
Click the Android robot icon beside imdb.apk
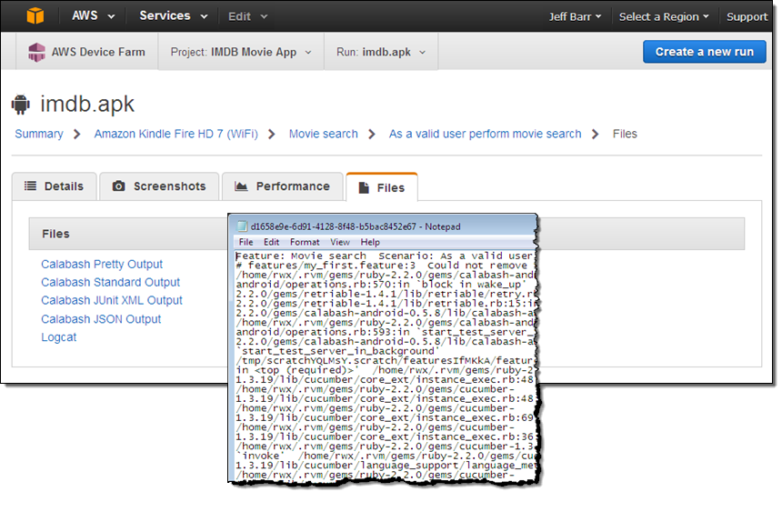[x=20, y=105]
